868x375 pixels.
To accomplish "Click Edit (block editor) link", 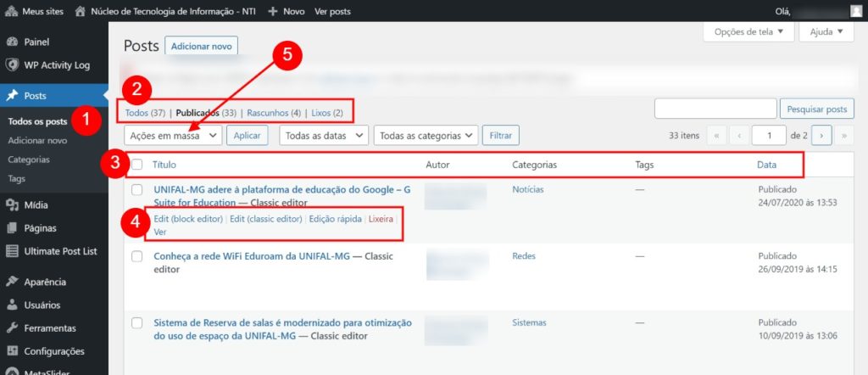I will [x=188, y=219].
